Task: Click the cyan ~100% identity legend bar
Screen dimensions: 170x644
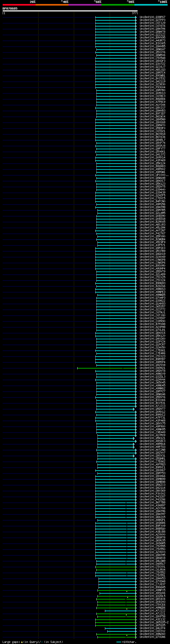Action: point(151,5)
